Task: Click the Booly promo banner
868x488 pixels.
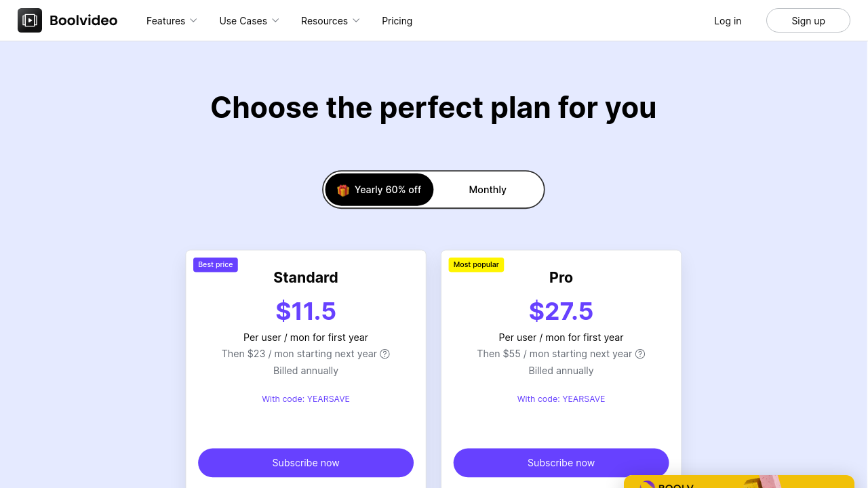Action: point(738,482)
